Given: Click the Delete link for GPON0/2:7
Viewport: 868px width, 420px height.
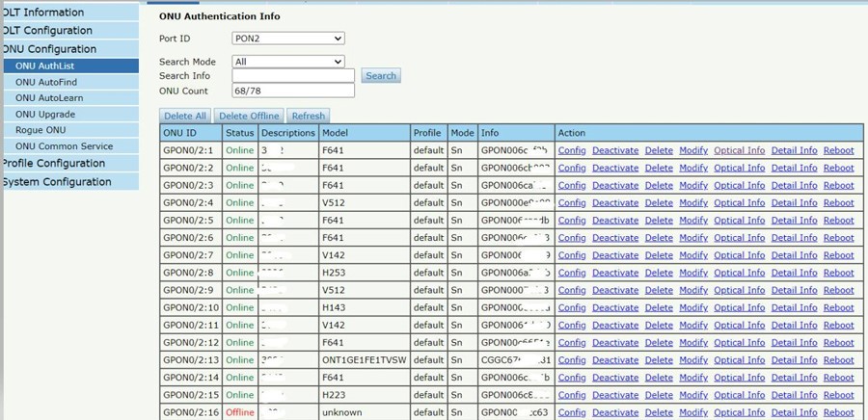Looking at the screenshot, I should tap(659, 255).
